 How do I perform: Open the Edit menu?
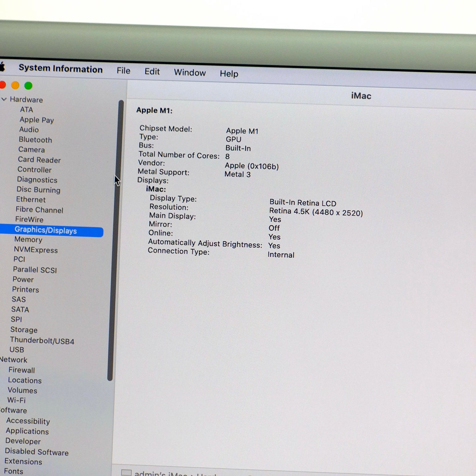pyautogui.click(x=152, y=71)
